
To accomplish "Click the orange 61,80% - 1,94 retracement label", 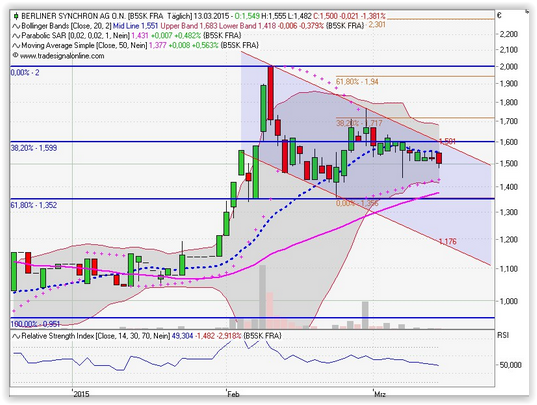I will tap(357, 82).
